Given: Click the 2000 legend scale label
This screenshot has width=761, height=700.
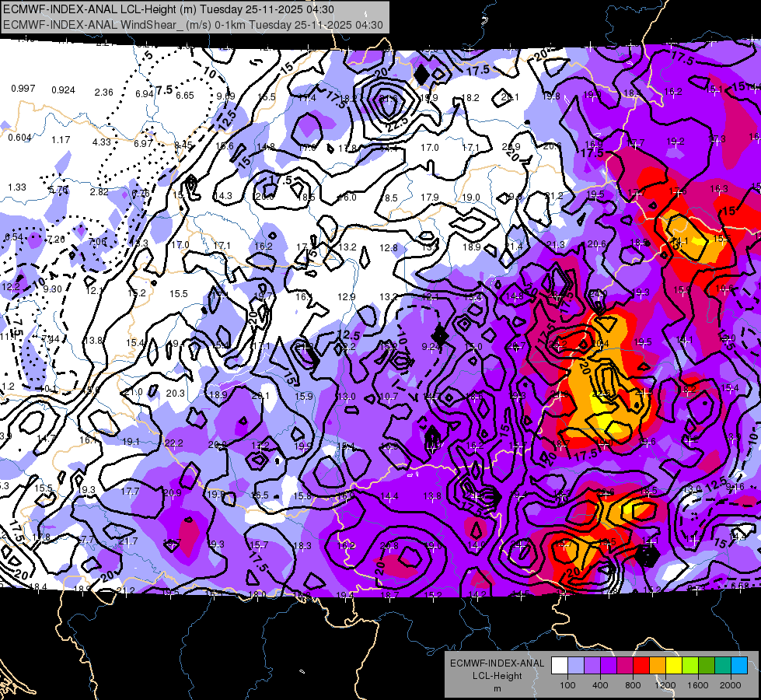Looking at the screenshot, I should (730, 685).
